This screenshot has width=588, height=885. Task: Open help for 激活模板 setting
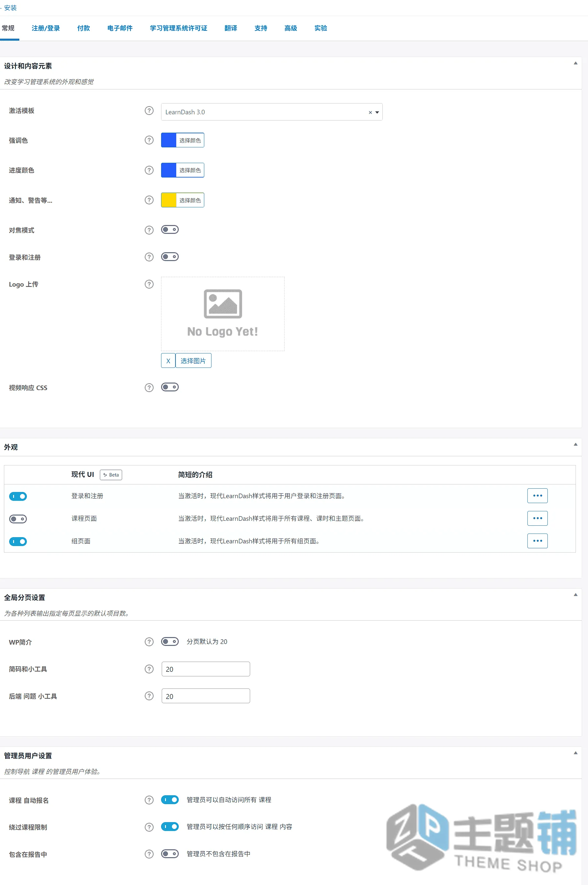click(x=149, y=111)
